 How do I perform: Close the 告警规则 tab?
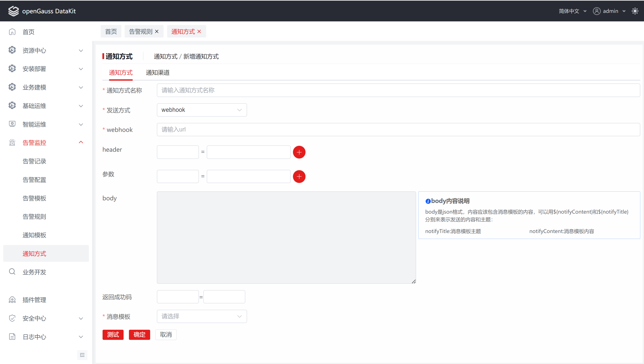click(157, 32)
